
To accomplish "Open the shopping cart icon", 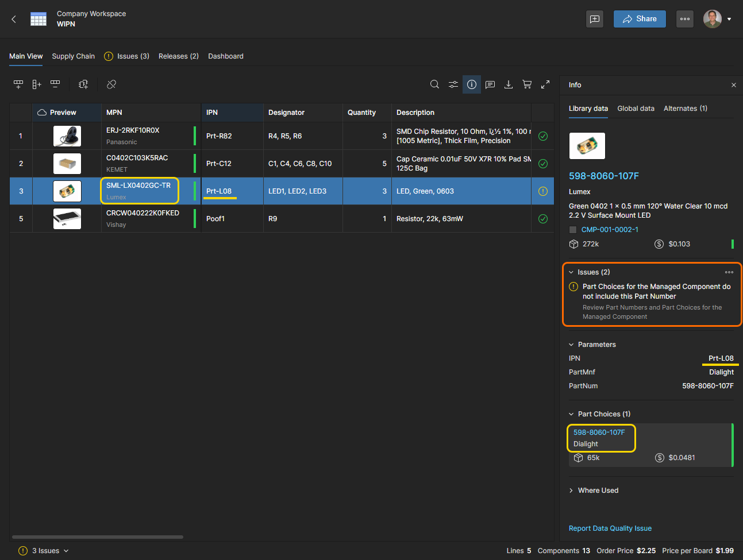I will point(527,84).
